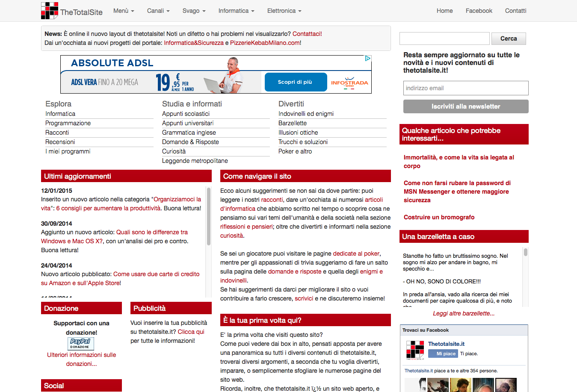Open the racconti link in navigation text
Screen dimensions: 577x392
pos(272,200)
